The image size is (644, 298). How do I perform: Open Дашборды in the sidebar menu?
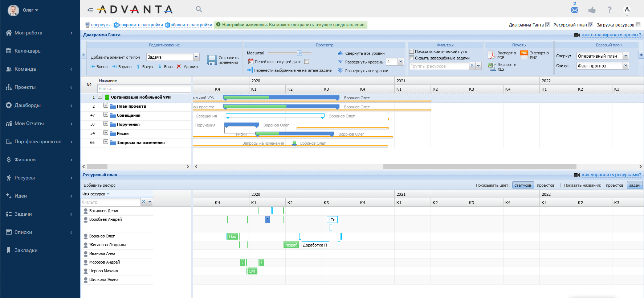point(28,105)
